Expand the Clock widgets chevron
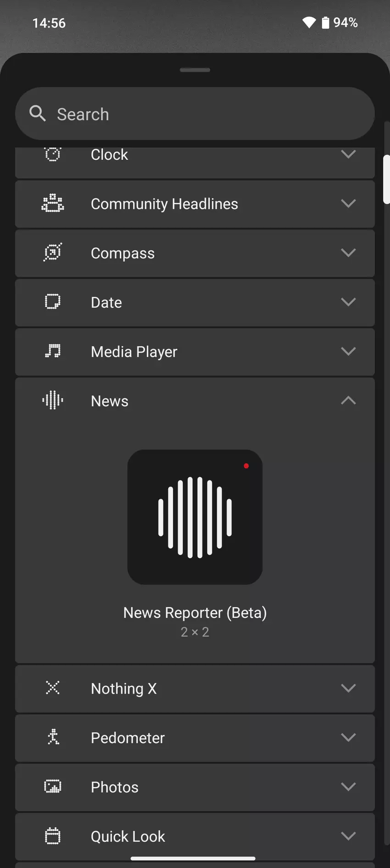Image resolution: width=390 pixels, height=868 pixels. (x=348, y=155)
